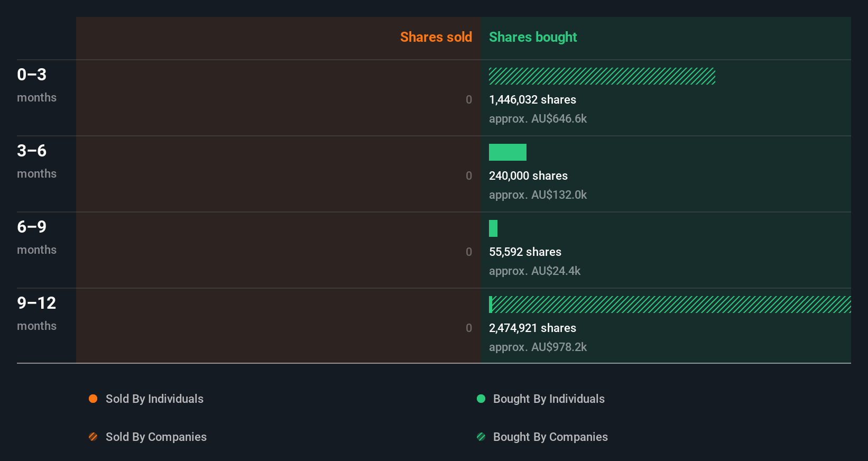The width and height of the screenshot is (868, 461).
Task: Select the 2,474,921 shares value
Action: (532, 328)
